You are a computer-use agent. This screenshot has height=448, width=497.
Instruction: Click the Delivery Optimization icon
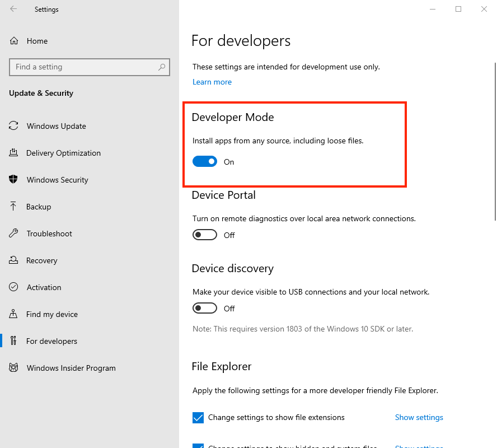tap(13, 152)
